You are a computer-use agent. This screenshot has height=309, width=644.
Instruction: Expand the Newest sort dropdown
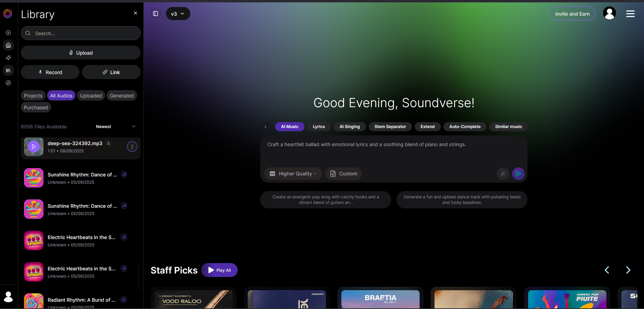tap(116, 127)
